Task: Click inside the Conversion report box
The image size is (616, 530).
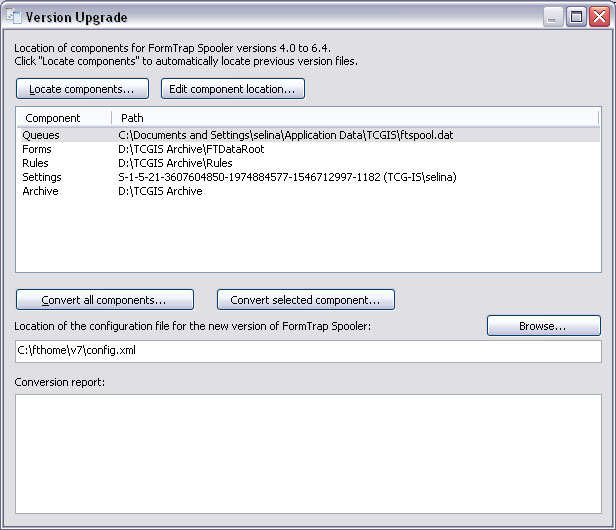Action: click(x=308, y=452)
